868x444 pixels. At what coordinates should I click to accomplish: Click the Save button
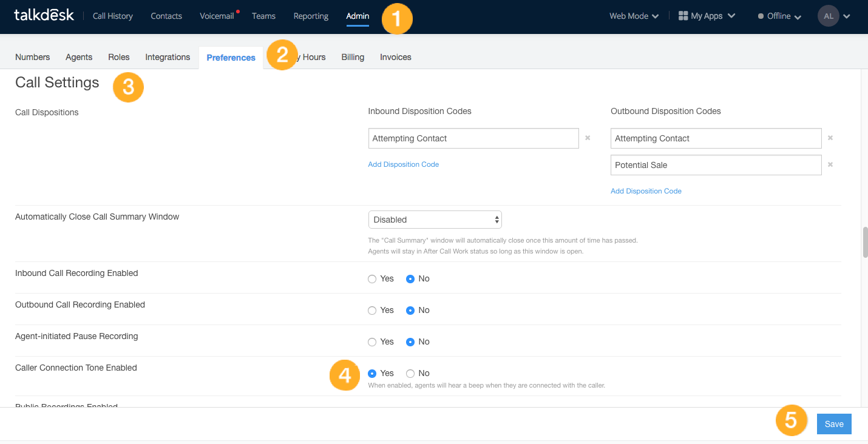coord(834,424)
